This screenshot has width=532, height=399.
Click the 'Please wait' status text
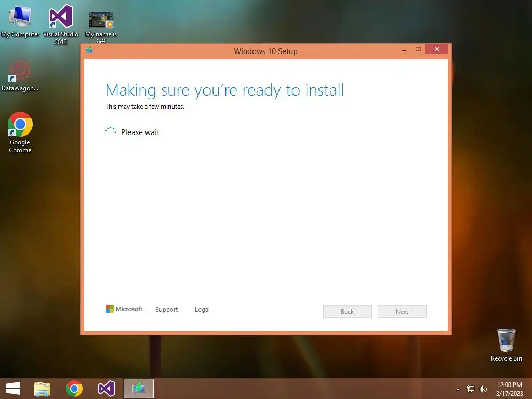pyautogui.click(x=140, y=132)
